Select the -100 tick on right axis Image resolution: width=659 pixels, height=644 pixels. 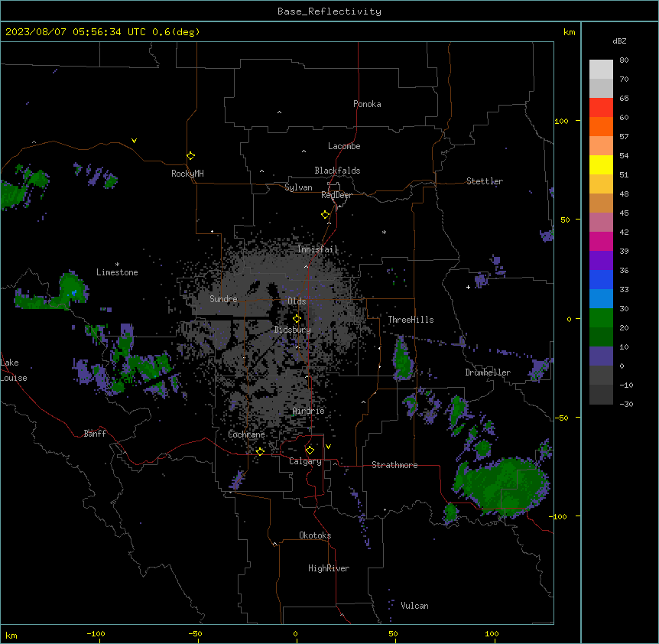click(559, 516)
